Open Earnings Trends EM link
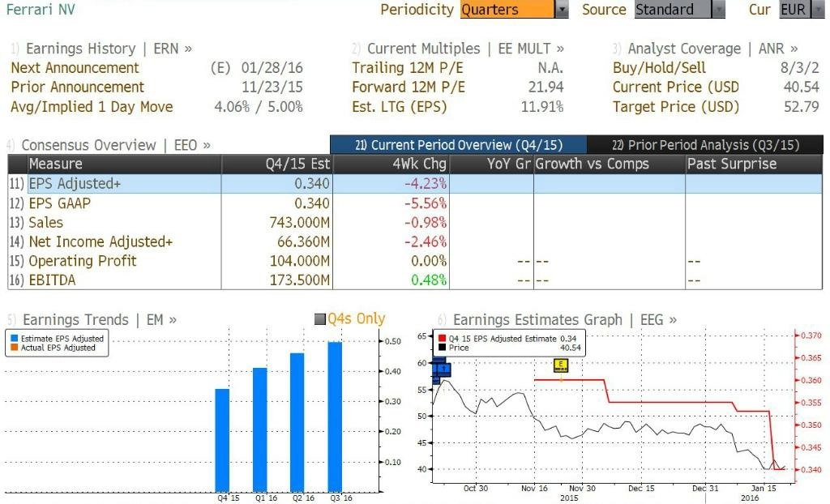830x504 pixels. tap(100, 320)
